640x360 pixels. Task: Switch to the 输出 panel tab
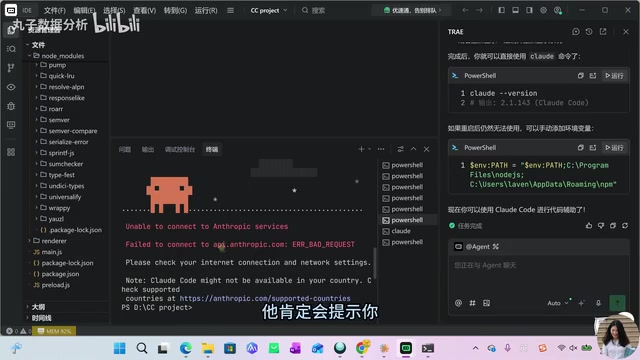148,149
